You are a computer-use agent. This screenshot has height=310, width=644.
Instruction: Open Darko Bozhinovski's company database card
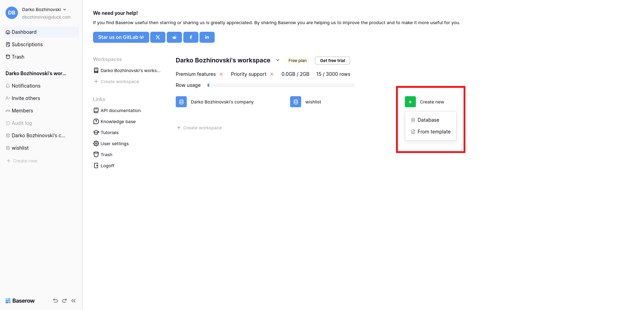(222, 102)
